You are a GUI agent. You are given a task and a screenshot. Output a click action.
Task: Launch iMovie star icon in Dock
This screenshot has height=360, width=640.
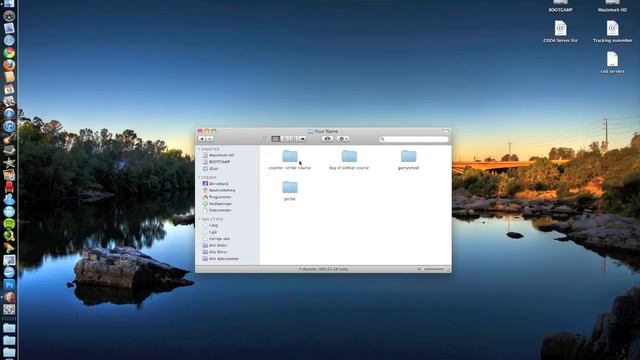pos(9,162)
